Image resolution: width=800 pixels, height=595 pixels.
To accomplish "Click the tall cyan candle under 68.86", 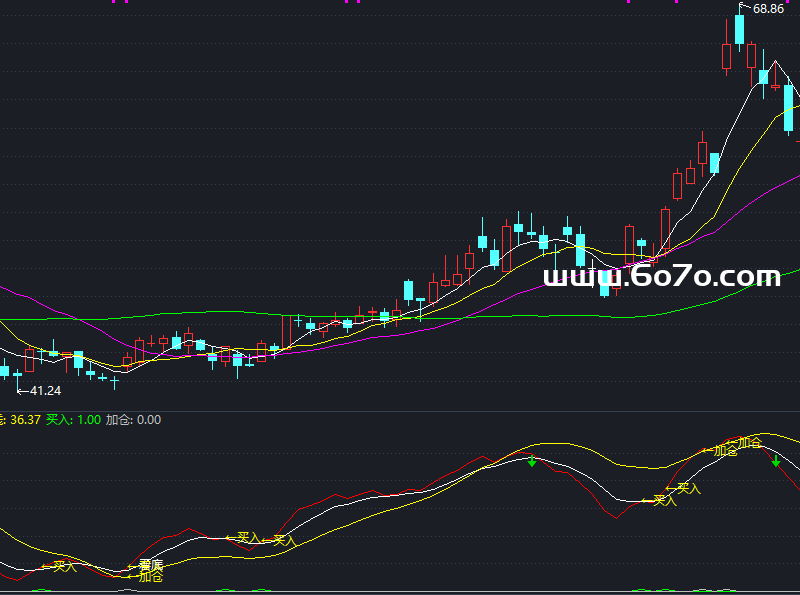I will [x=740, y=29].
